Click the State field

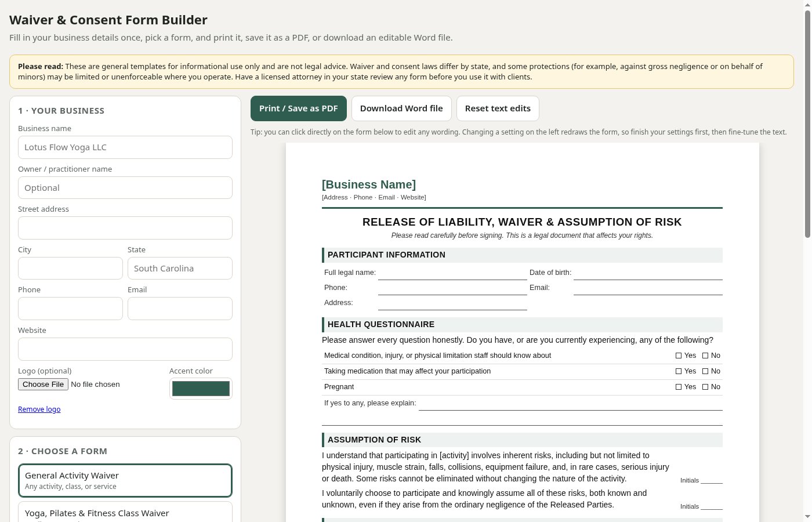180,269
